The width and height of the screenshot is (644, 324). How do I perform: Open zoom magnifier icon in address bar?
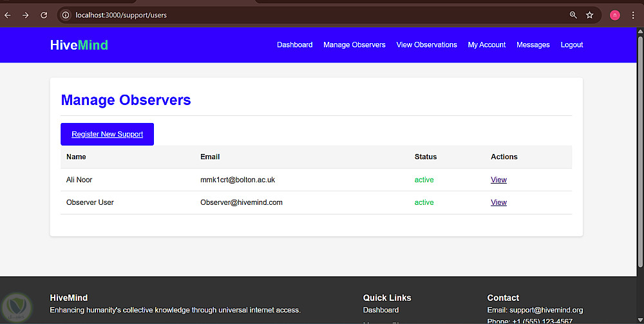(x=573, y=15)
